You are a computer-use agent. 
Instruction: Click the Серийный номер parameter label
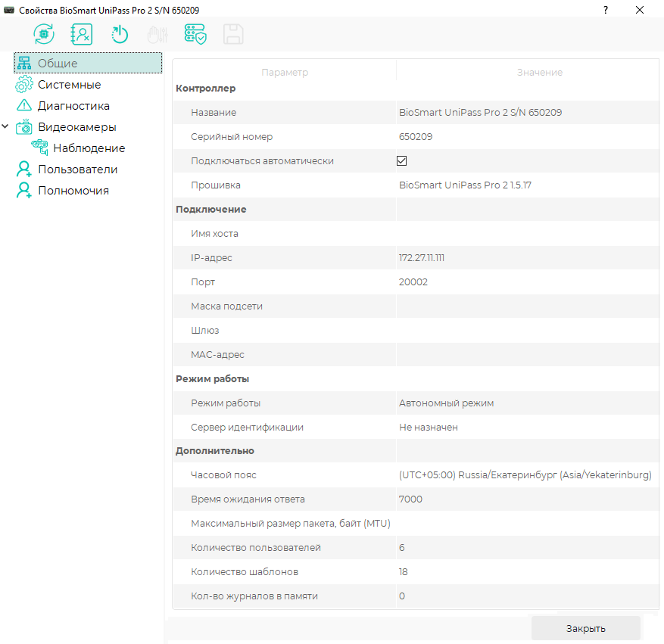[x=232, y=137]
